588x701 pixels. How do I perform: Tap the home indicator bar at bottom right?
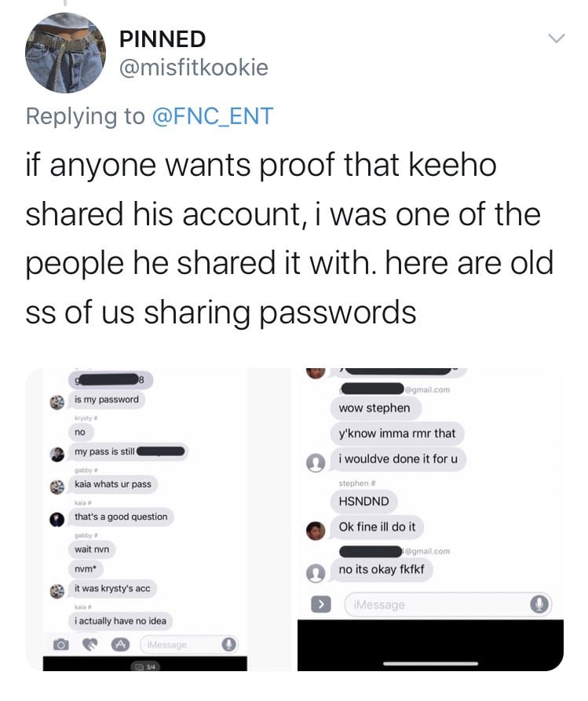click(430, 663)
